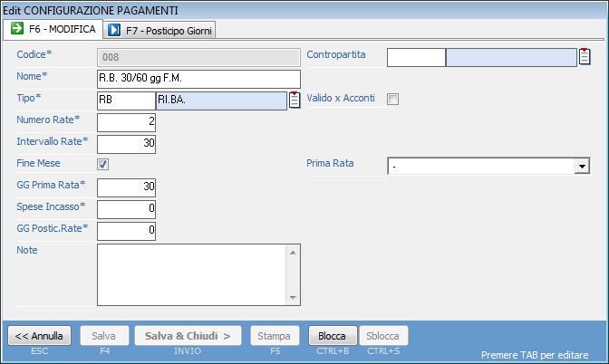Switch to F7 - Posticipo Giorni tab

pyautogui.click(x=169, y=29)
